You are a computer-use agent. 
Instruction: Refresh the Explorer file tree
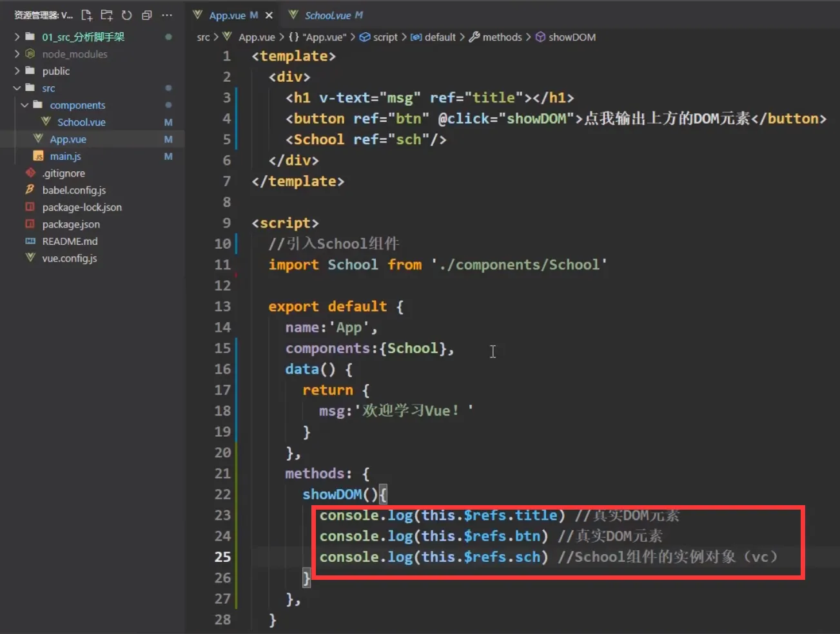tap(127, 15)
